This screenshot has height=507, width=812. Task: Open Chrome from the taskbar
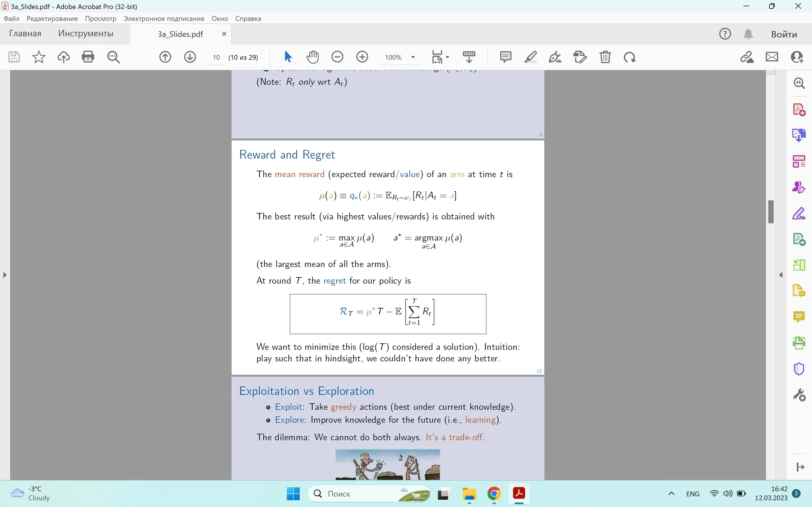(x=494, y=493)
